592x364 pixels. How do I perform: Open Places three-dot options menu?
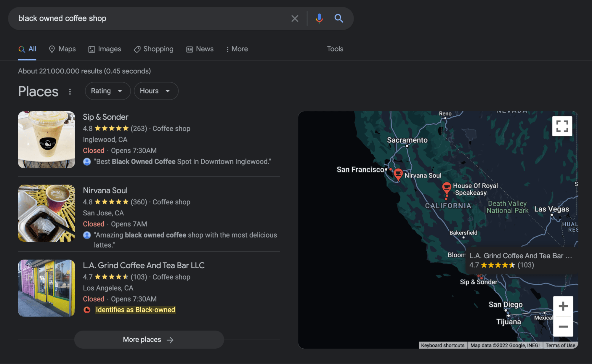click(x=70, y=92)
